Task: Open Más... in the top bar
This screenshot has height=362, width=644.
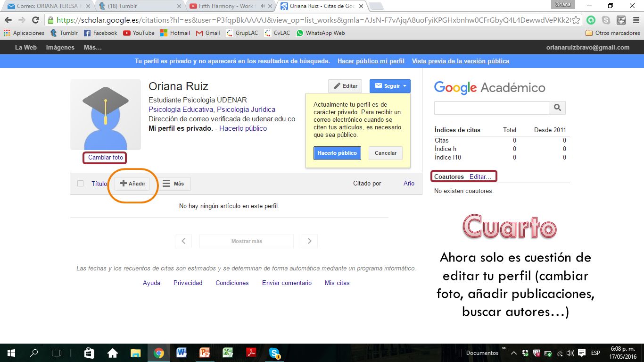Action: [x=93, y=47]
